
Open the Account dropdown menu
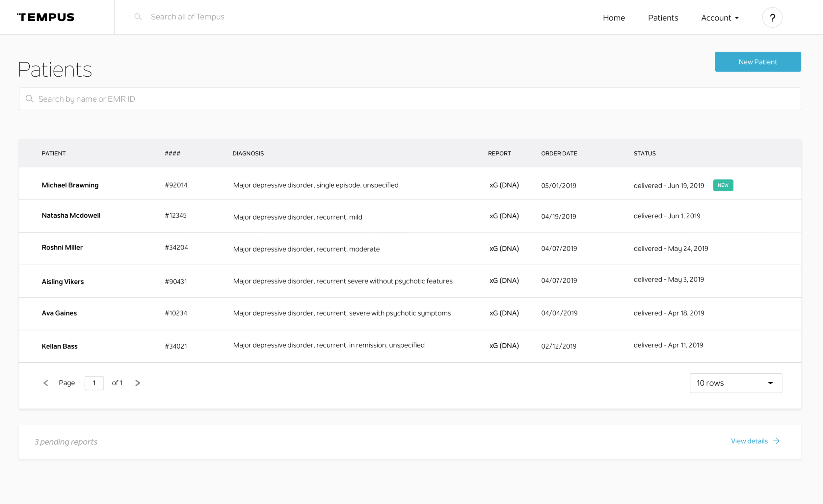(720, 18)
